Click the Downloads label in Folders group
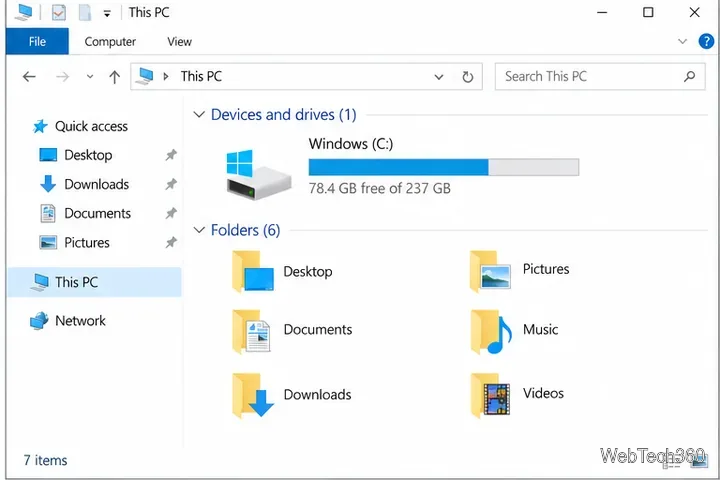Screen dimensions: 720x480 pyautogui.click(x=317, y=395)
